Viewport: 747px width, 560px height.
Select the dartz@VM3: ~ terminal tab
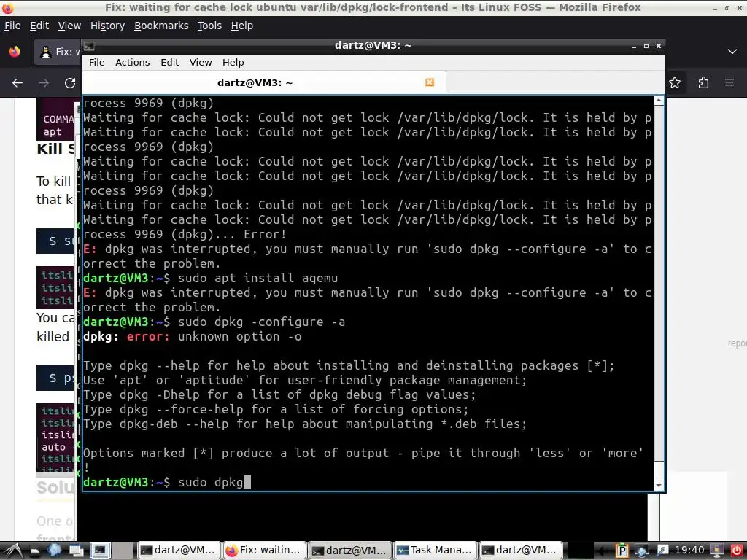(264, 82)
